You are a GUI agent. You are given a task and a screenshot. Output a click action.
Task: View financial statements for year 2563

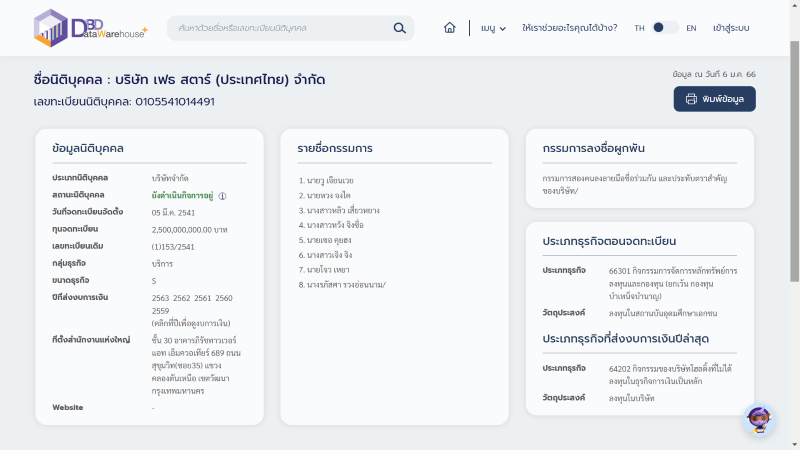coord(160,299)
